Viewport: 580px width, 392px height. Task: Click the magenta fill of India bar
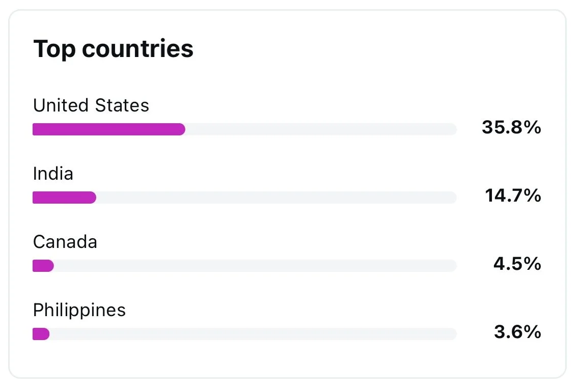[64, 198]
